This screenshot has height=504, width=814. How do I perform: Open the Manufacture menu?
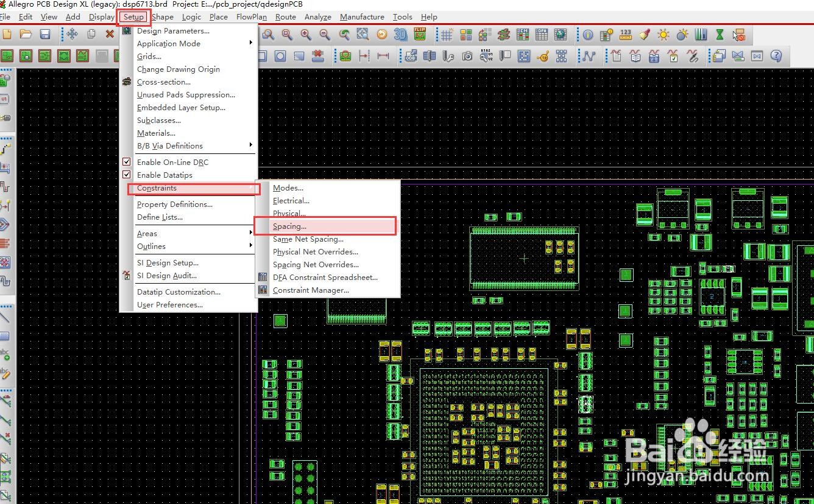[362, 17]
